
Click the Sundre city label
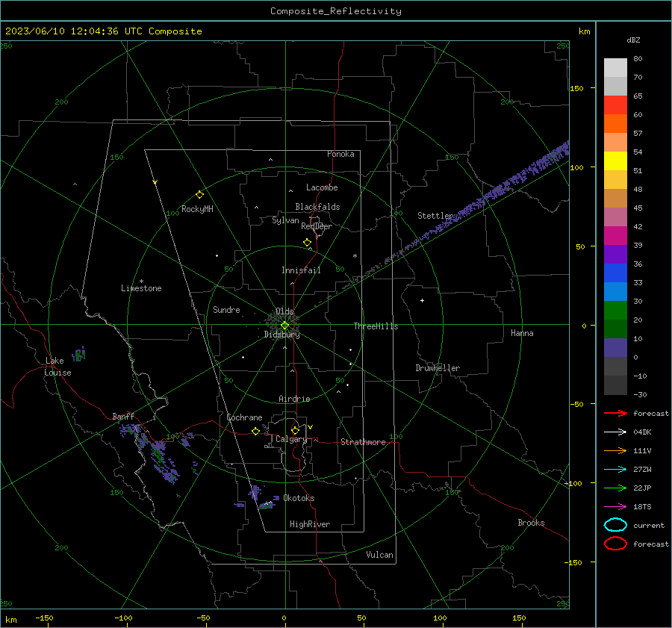click(226, 309)
